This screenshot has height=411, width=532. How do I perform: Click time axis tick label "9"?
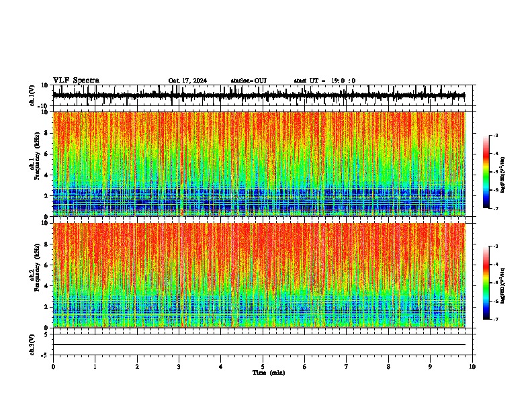pos(430,367)
